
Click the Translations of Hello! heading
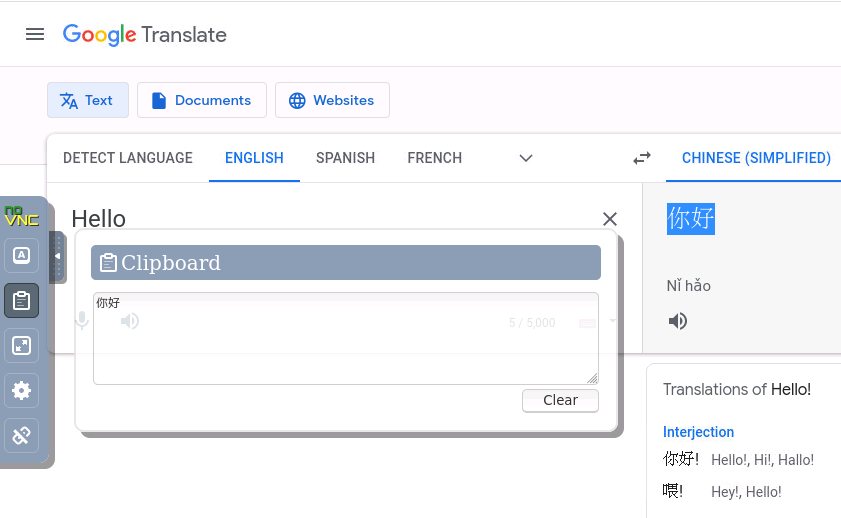coord(737,389)
